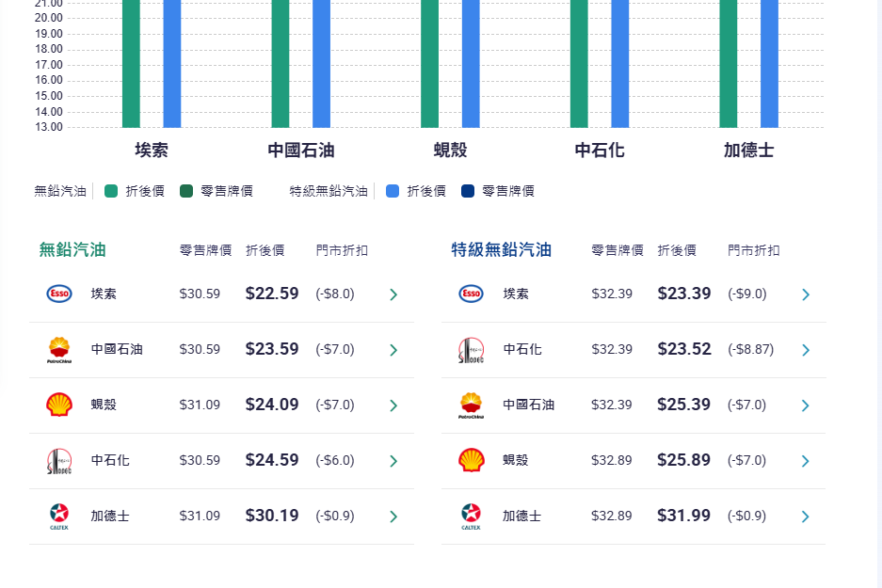Select the 無鉛汽油 table heading
Image resolution: width=882 pixels, height=588 pixels.
pos(72,250)
